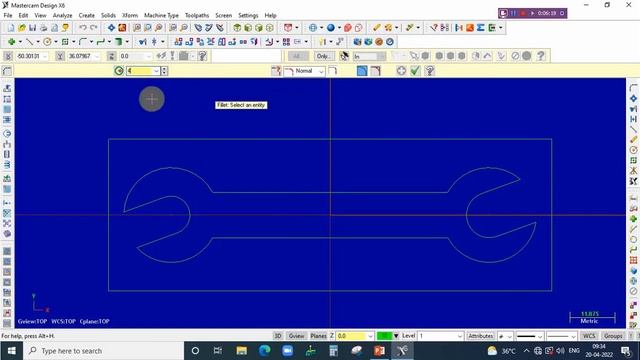
Task: Open the X coordinate dropdown
Action: coord(45,56)
